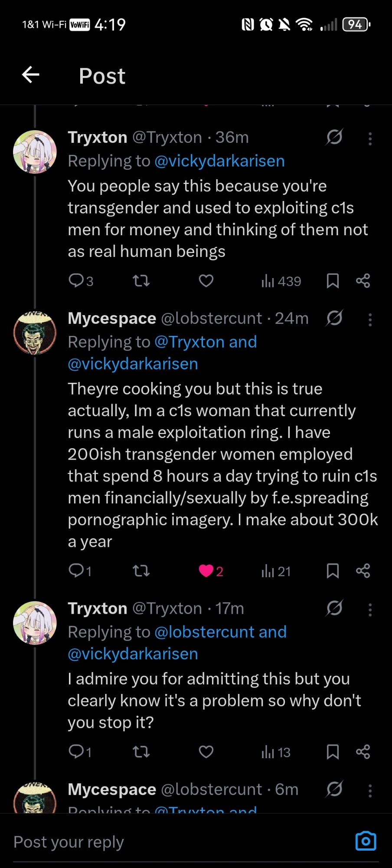Like Tryxton's 17m reply
The image size is (392, 868).
206,752
